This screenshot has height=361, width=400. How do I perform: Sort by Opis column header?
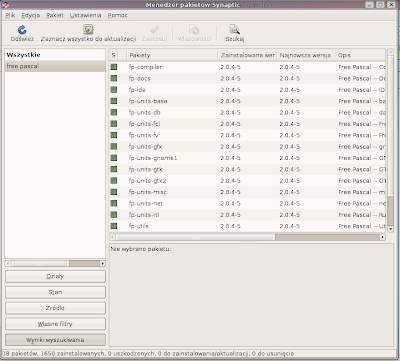[360, 55]
